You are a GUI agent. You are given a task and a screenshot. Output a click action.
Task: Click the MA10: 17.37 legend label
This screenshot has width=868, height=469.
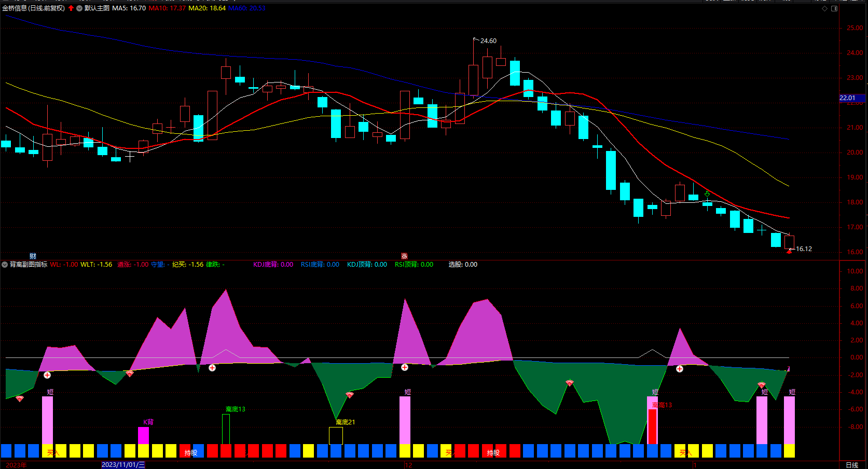tap(167, 8)
